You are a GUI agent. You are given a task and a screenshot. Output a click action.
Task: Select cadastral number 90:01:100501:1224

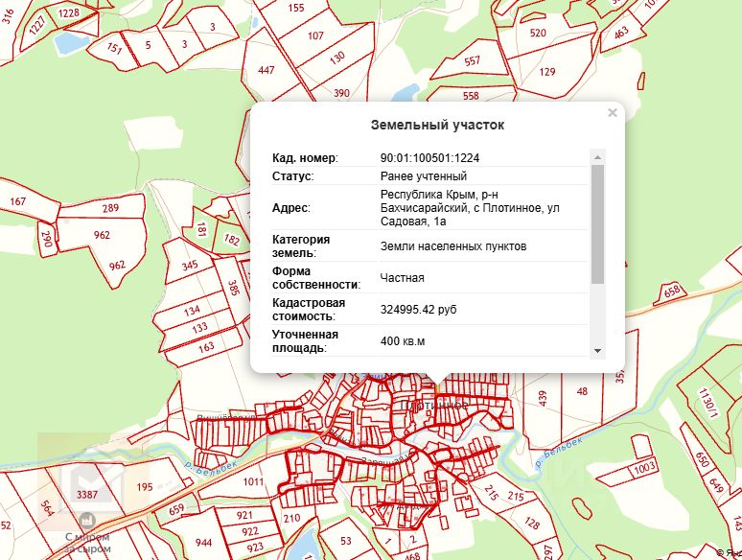point(429,158)
